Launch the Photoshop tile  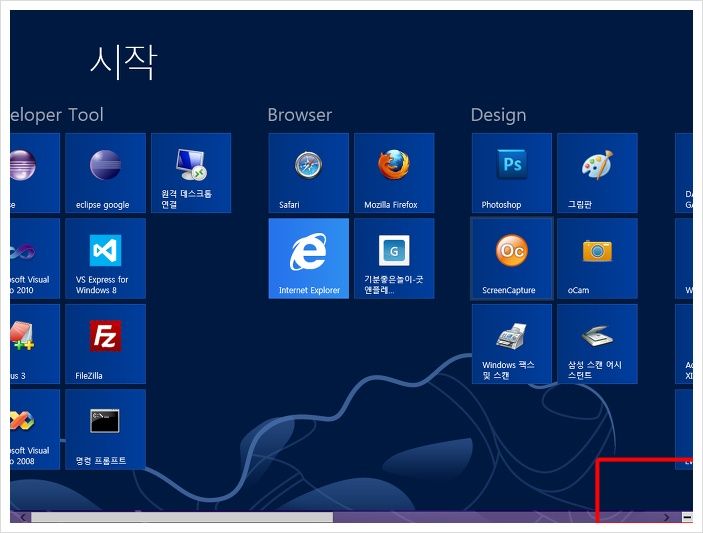point(512,173)
